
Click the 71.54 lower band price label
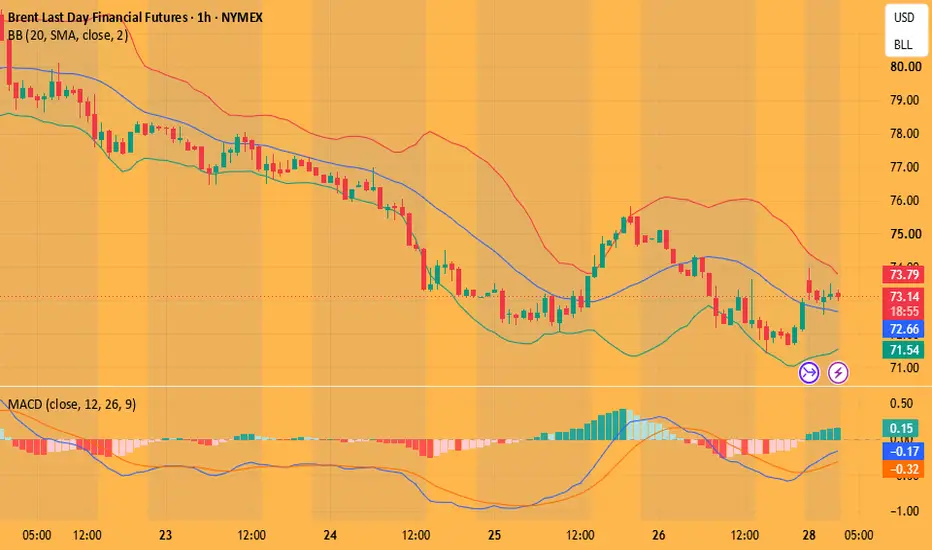(904, 350)
